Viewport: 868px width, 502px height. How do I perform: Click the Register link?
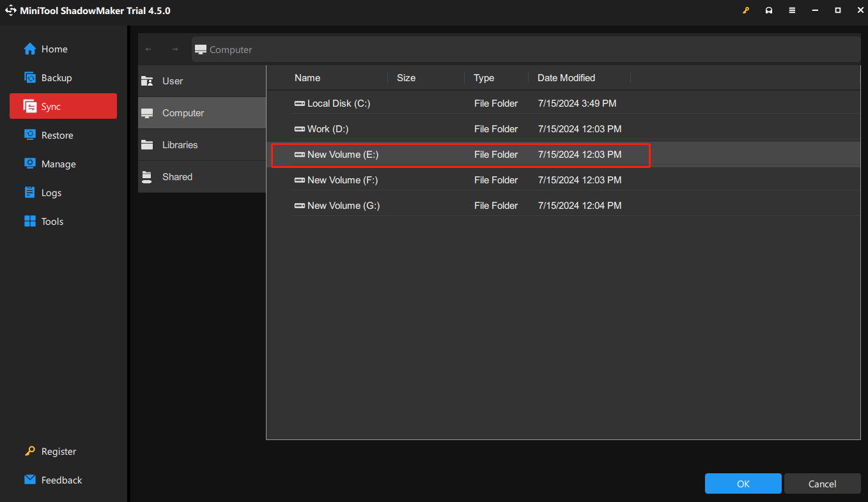58,452
